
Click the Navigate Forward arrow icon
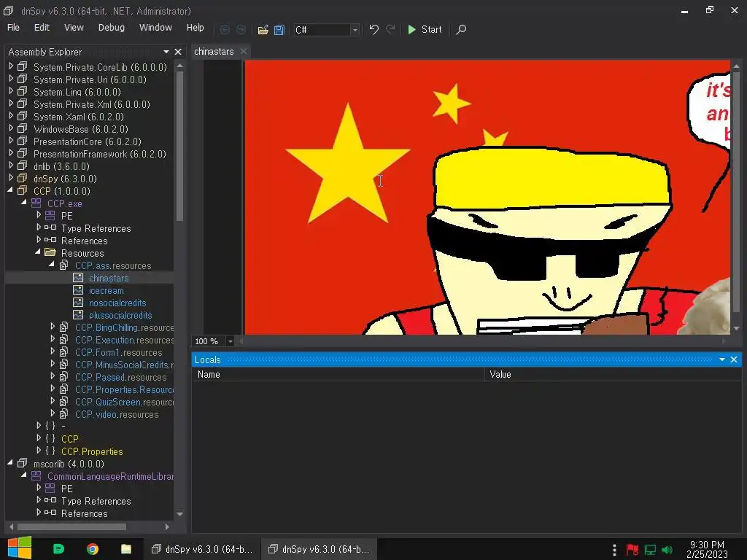tap(241, 29)
